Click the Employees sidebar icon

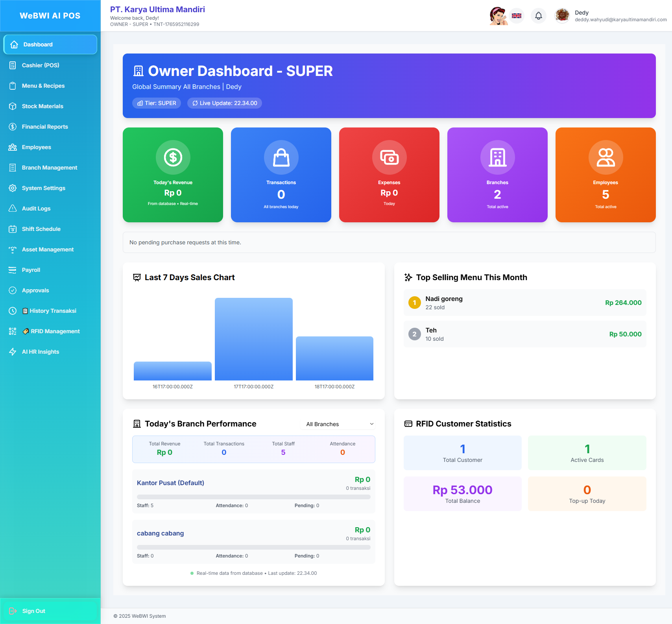[x=12, y=147]
